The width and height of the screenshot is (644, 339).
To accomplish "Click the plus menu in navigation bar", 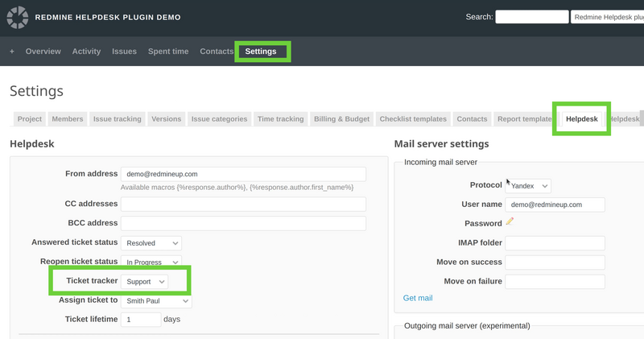I will point(12,52).
